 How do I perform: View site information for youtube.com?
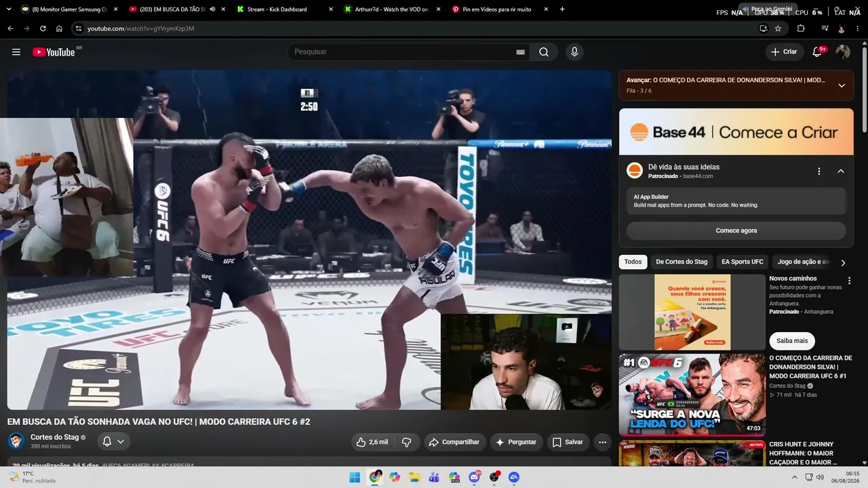pyautogui.click(x=79, y=28)
